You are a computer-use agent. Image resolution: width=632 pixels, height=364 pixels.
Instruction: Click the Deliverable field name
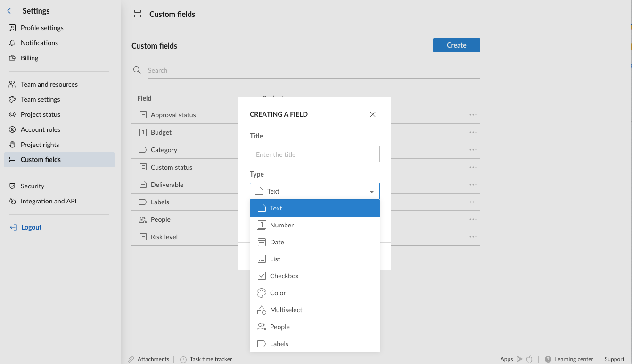pyautogui.click(x=167, y=185)
